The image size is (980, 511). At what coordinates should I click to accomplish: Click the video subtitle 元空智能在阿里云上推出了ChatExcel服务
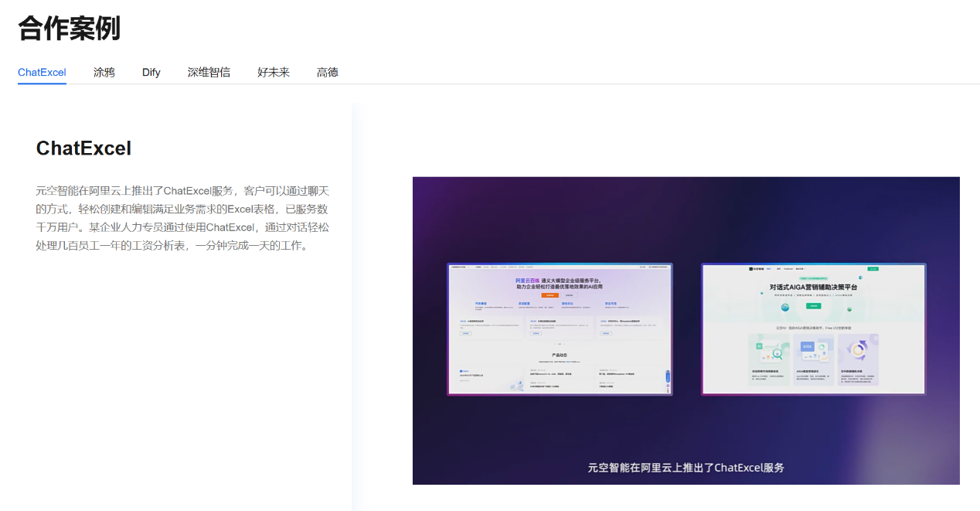[x=686, y=468]
